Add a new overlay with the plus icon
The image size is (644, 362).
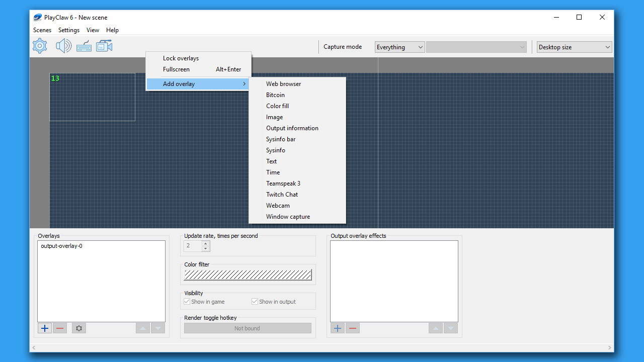pyautogui.click(x=44, y=328)
